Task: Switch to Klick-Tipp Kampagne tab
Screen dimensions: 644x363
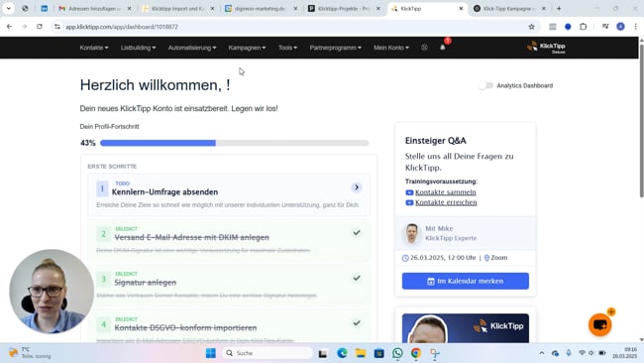Action: click(509, 8)
